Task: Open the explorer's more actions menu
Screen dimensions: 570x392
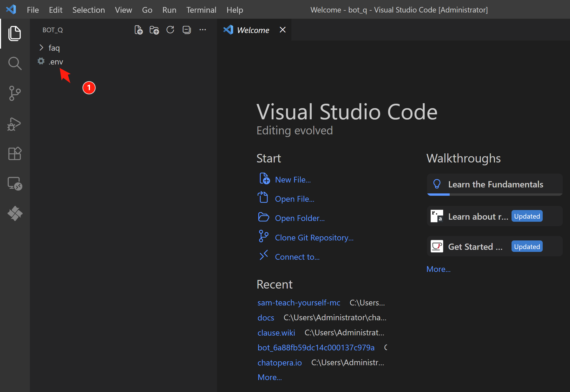Action: [x=203, y=30]
